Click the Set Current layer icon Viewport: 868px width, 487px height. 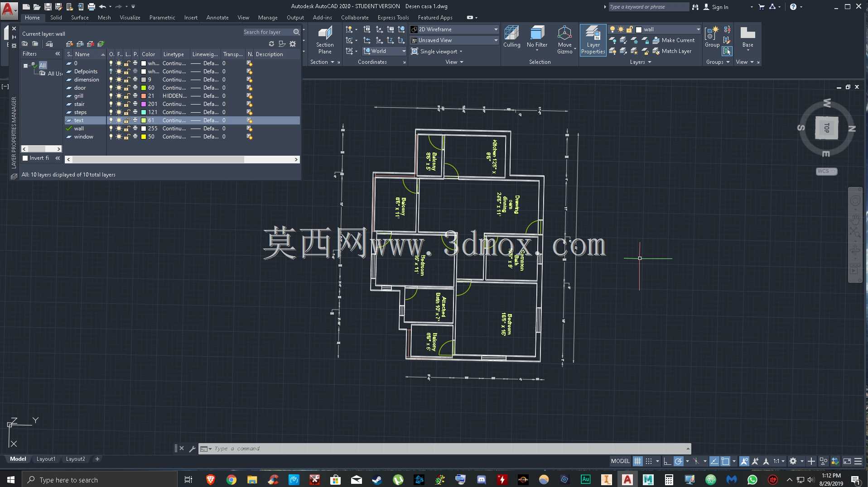tap(101, 44)
